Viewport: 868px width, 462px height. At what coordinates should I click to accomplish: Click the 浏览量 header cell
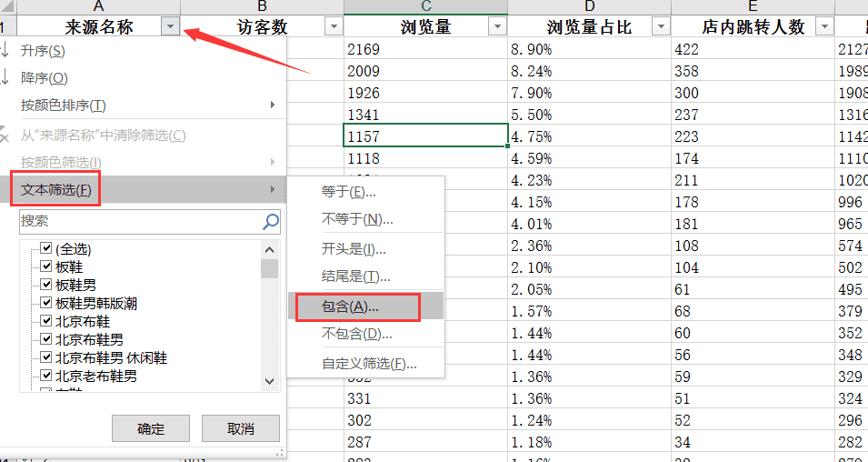click(x=425, y=26)
